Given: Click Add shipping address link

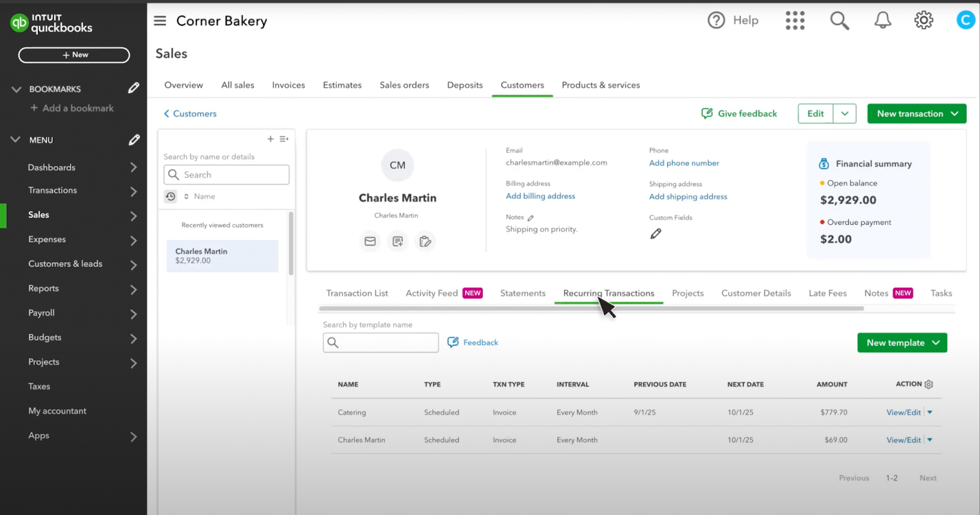Looking at the screenshot, I should (688, 197).
